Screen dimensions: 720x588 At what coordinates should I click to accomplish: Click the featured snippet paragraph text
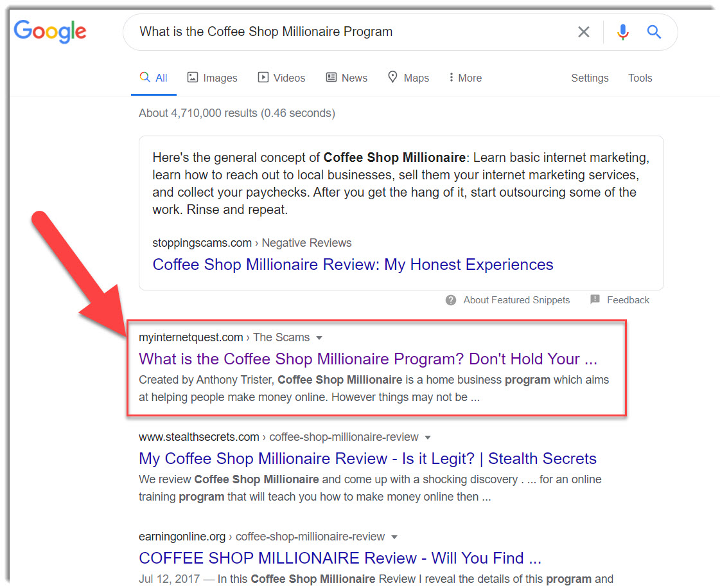pyautogui.click(x=401, y=184)
